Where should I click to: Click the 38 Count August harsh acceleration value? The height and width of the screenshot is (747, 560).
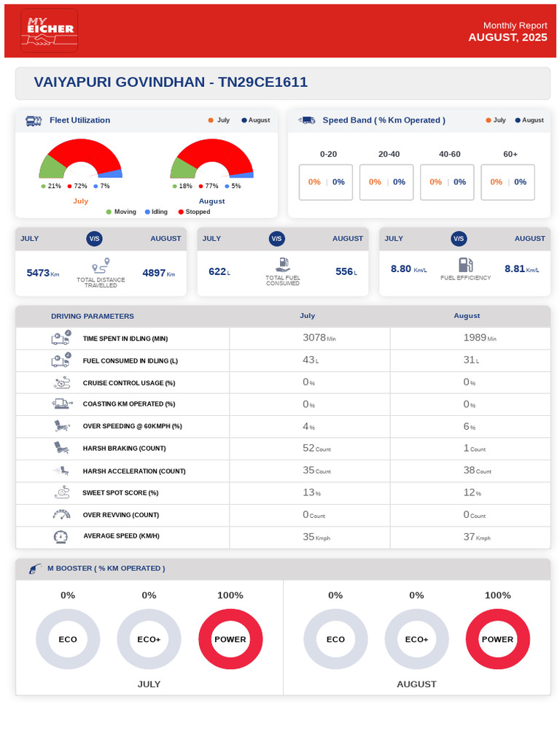[478, 471]
